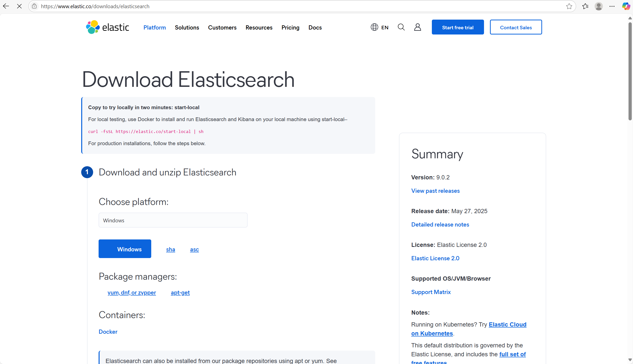Open the EN language selector
The image size is (633, 364).
(x=385, y=28)
